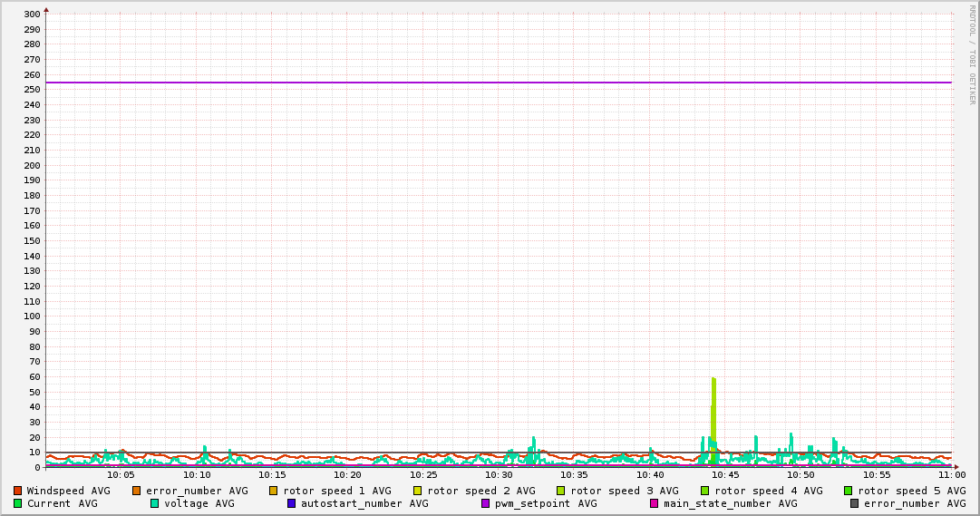Select the rotor speed 1 AVG color box
The height and width of the screenshot is (516, 980).
coord(274,491)
